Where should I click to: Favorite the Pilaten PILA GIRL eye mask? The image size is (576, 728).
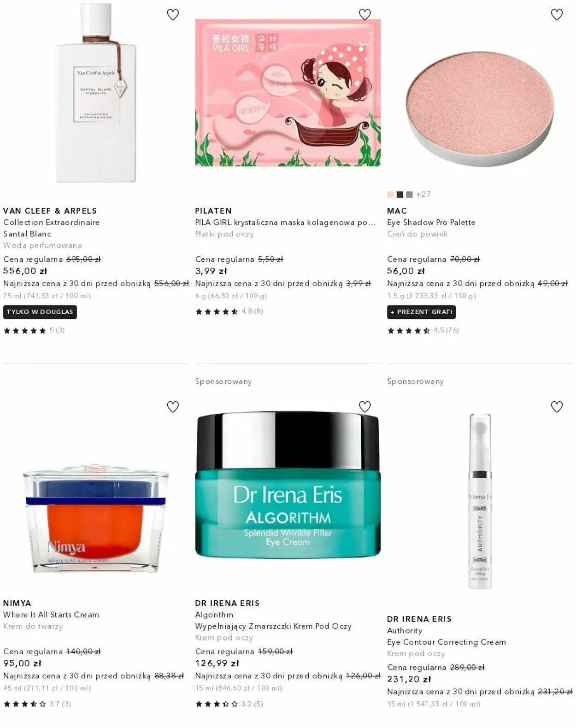(365, 15)
